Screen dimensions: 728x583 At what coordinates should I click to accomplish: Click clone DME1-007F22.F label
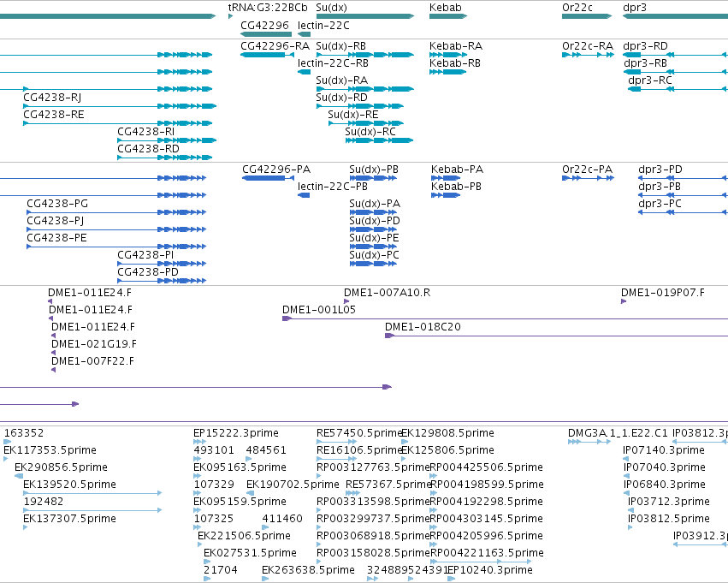click(92, 361)
